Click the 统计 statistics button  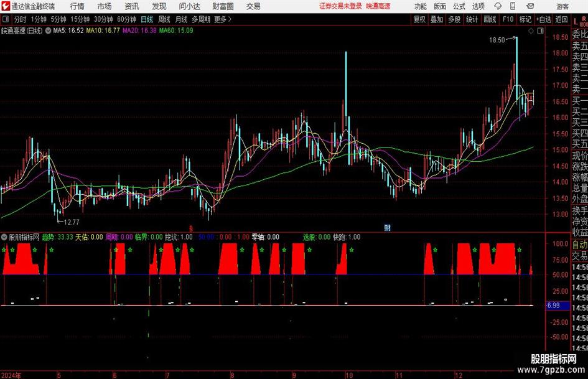[472, 19]
